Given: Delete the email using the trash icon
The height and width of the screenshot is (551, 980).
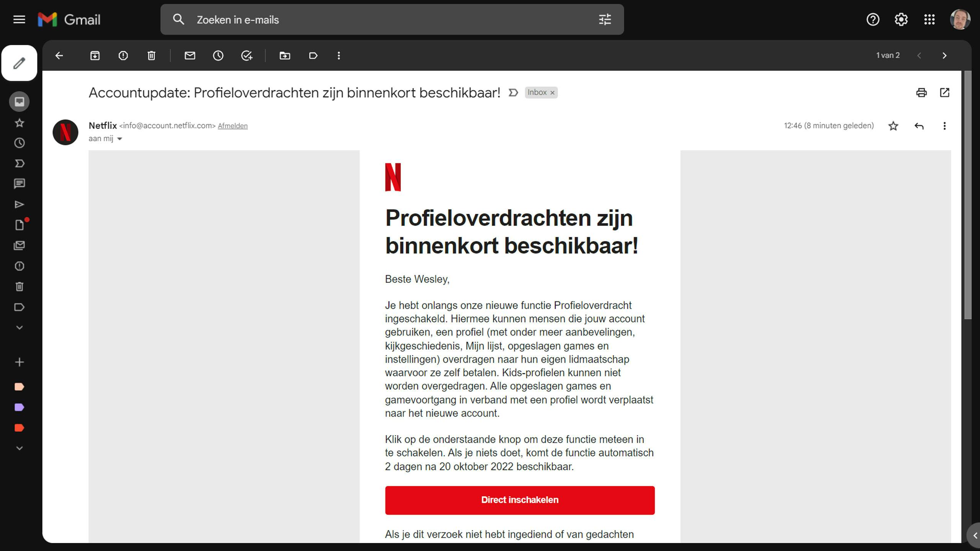Looking at the screenshot, I should pyautogui.click(x=151, y=56).
